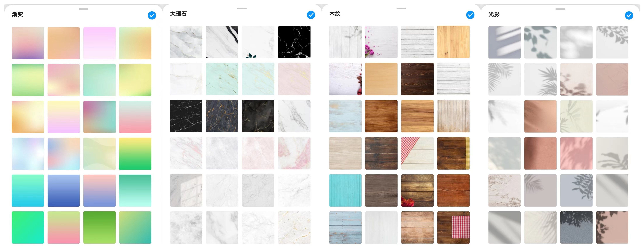Tap the drag handle above 木纹 panel
Viewport: 644px width, 252px height.
401,8
